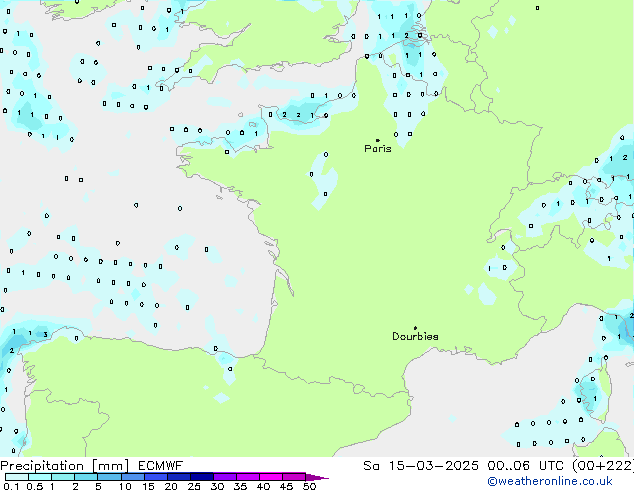Click the '00..06 UTC' time range text
This screenshot has width=634, height=490.
pyautogui.click(x=525, y=466)
